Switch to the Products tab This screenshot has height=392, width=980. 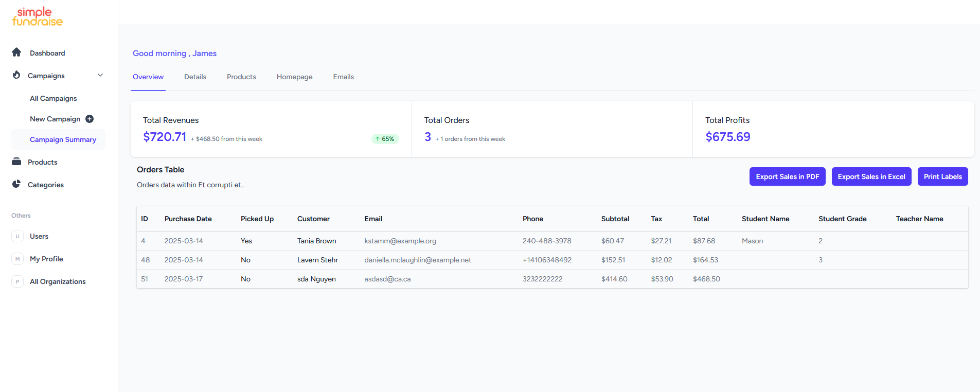click(x=241, y=77)
